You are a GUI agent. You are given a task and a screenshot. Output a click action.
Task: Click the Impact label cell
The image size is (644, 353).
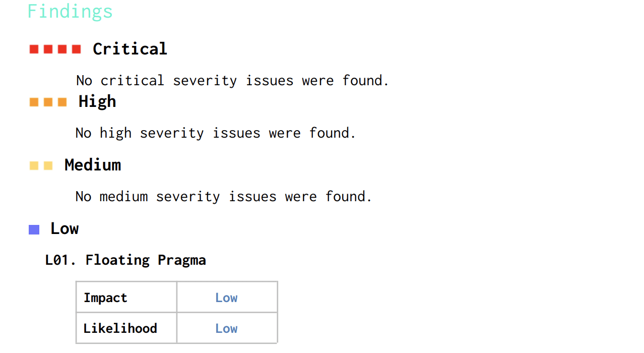point(126,297)
